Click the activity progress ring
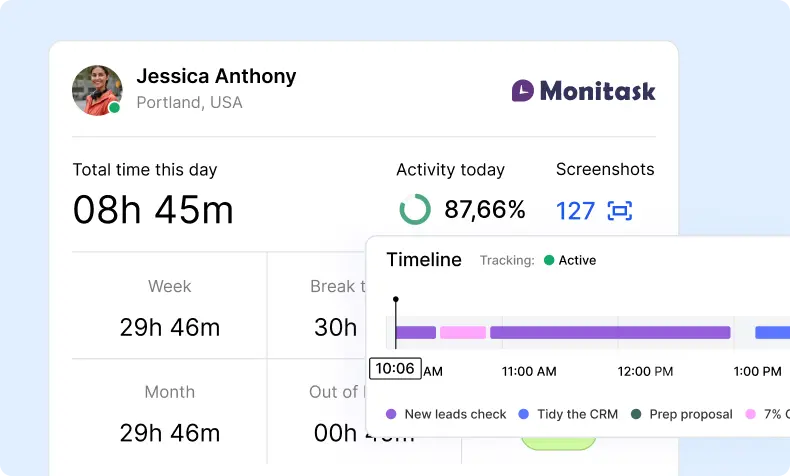790x476 pixels. (415, 209)
